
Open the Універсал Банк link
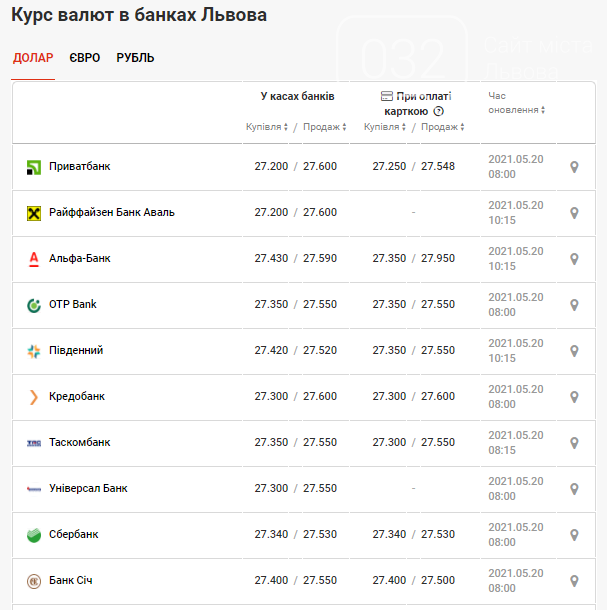point(88,489)
